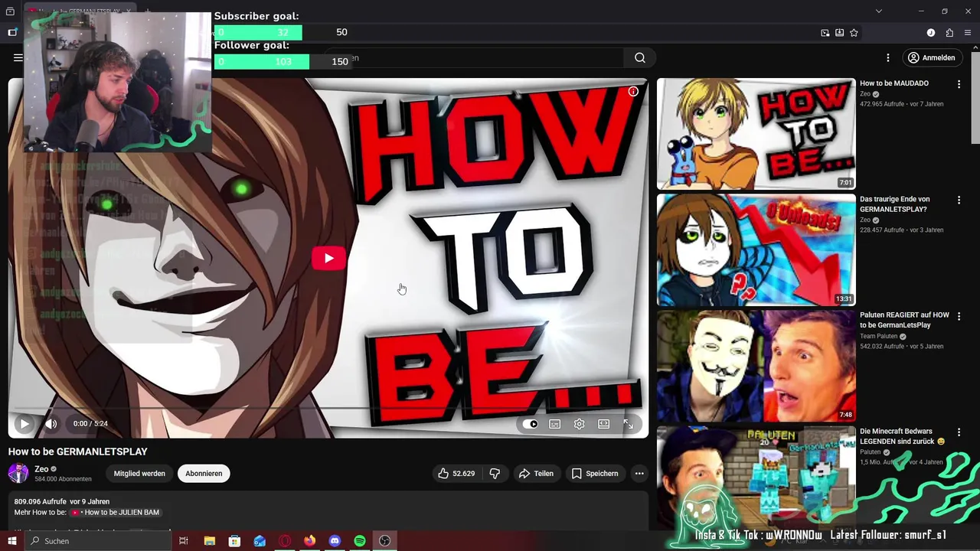The image size is (980, 551).
Task: Click the install app icon in address bar
Action: tap(839, 33)
